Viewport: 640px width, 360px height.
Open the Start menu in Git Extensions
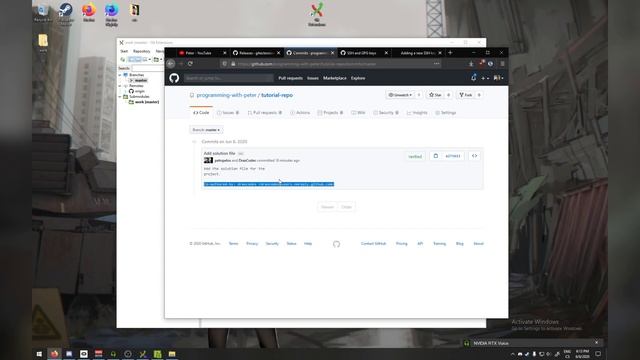click(x=124, y=51)
